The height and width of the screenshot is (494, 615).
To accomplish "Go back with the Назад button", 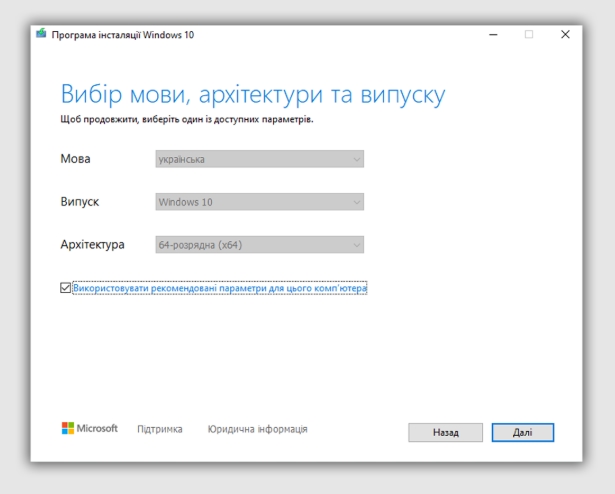I will [446, 432].
